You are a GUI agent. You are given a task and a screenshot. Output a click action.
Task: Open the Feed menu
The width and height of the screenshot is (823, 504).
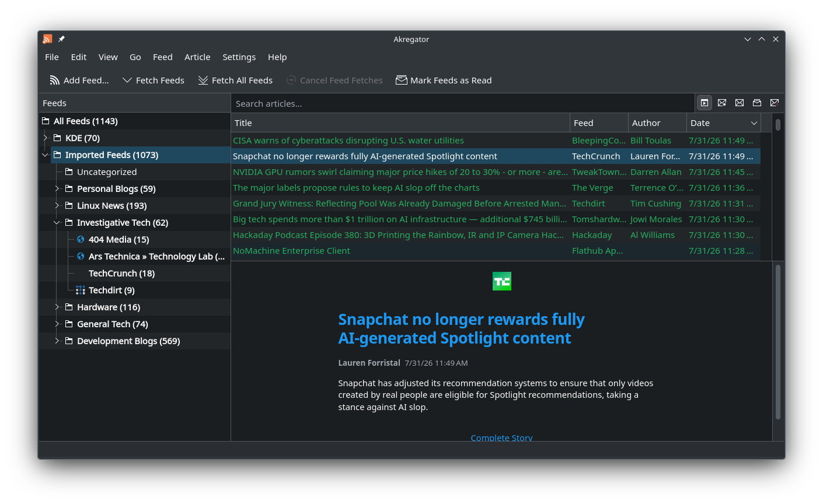click(x=163, y=57)
